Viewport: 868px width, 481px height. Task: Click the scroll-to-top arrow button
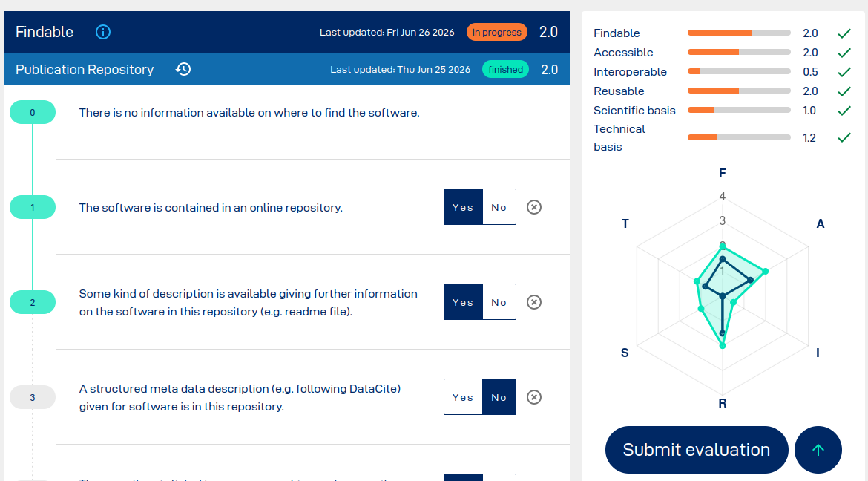pos(818,449)
